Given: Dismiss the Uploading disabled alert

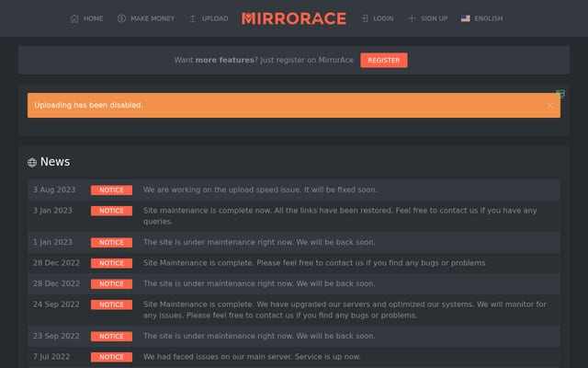Looking at the screenshot, I should tap(549, 106).
